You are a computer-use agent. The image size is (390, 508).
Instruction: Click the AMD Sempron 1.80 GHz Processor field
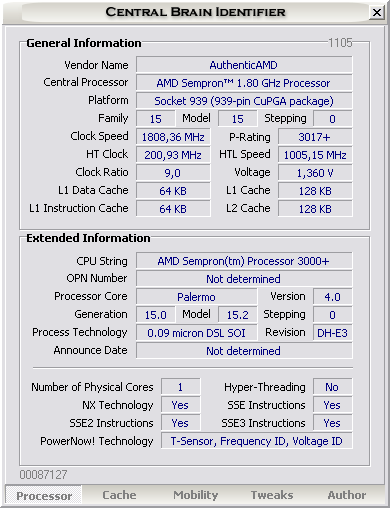pyautogui.click(x=244, y=83)
